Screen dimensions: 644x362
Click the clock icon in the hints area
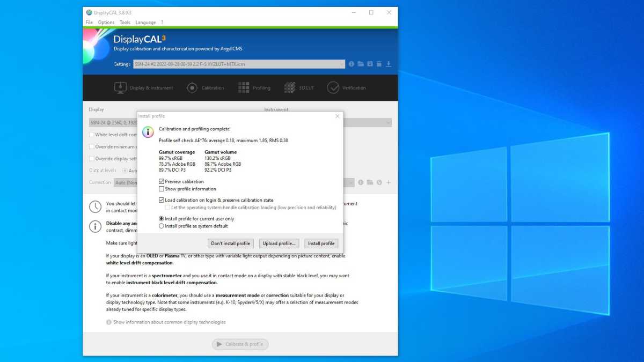pos(95,206)
